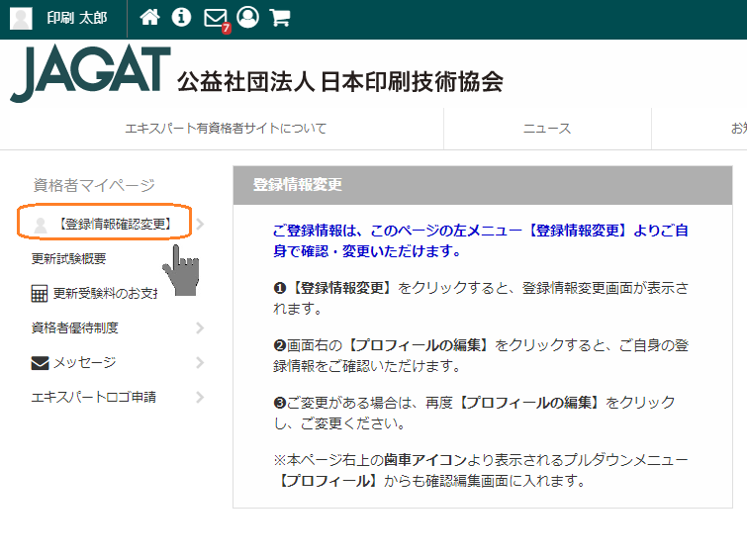This screenshot has height=560, width=747.
Task: Open メッセージ in sidebar
Action: [x=84, y=363]
